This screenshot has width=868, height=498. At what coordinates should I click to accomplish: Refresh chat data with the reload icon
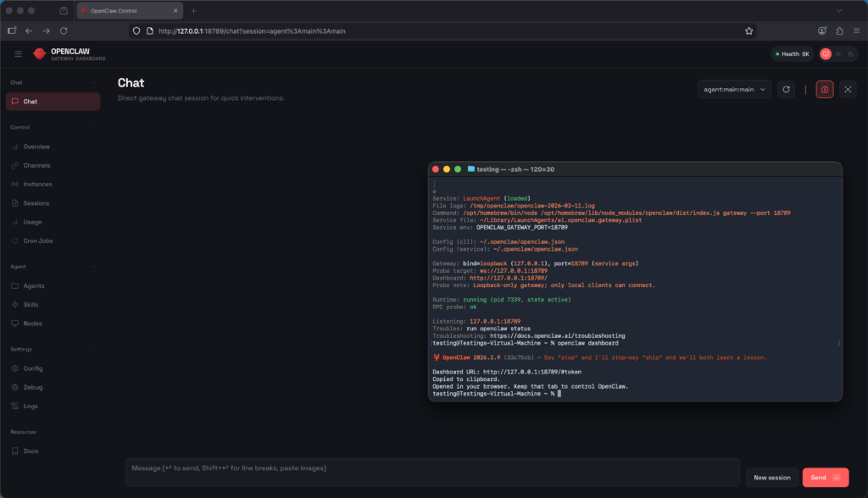[x=786, y=90]
